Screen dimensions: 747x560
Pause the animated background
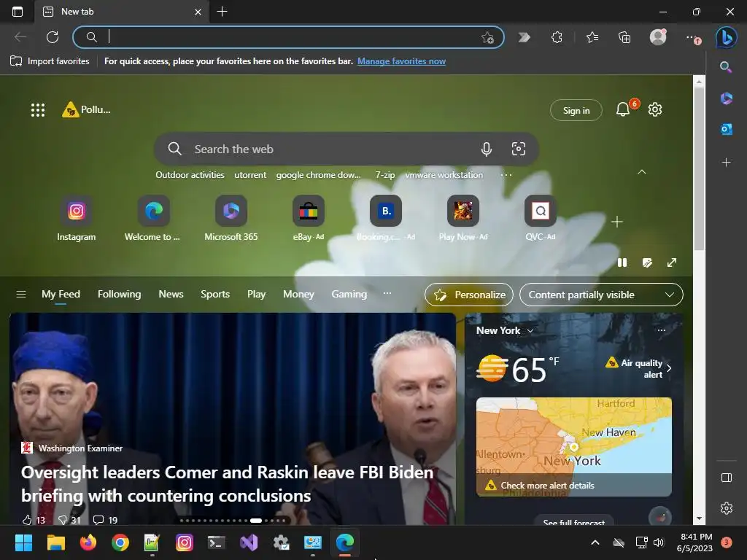(x=622, y=262)
